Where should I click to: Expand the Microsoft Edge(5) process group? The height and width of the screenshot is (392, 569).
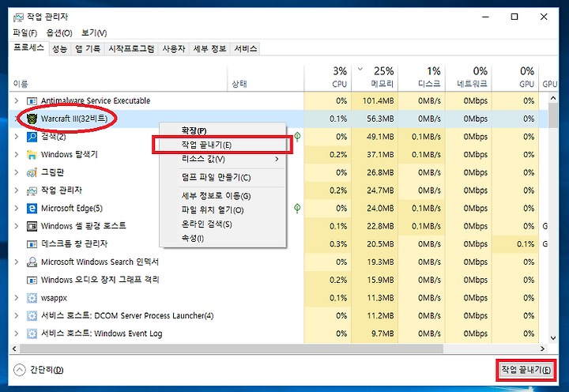coord(17,208)
